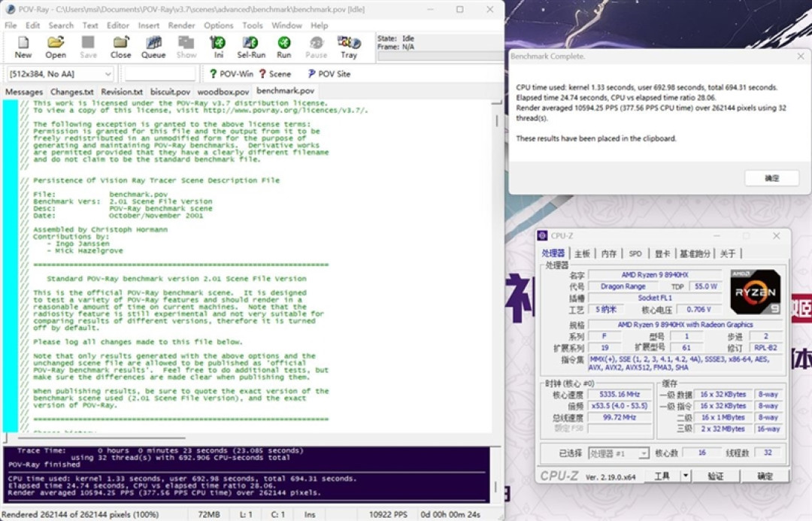Switch to CPU-Z 基准跑分 tab
The image size is (812, 521).
click(695, 253)
